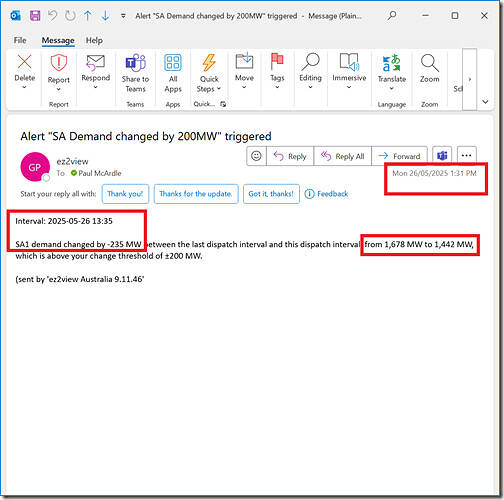Delete the message with the red X icon
This screenshot has height=500, width=504.
click(25, 63)
